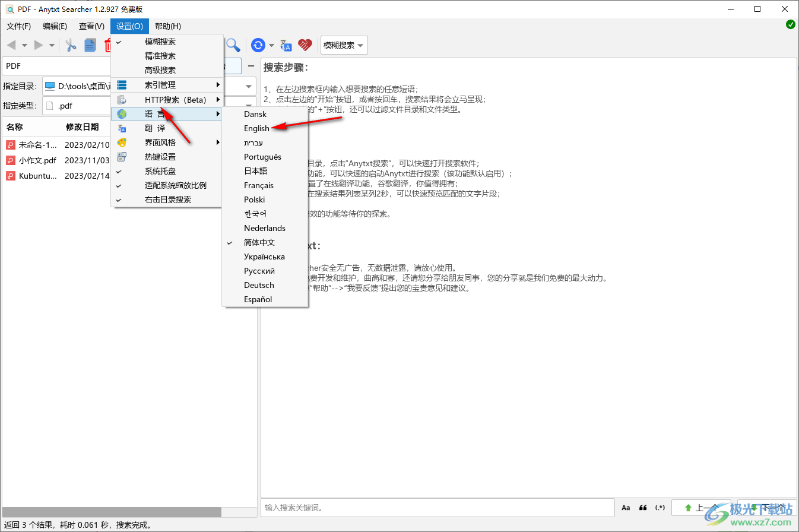Choose Nederlands language

(x=265, y=228)
